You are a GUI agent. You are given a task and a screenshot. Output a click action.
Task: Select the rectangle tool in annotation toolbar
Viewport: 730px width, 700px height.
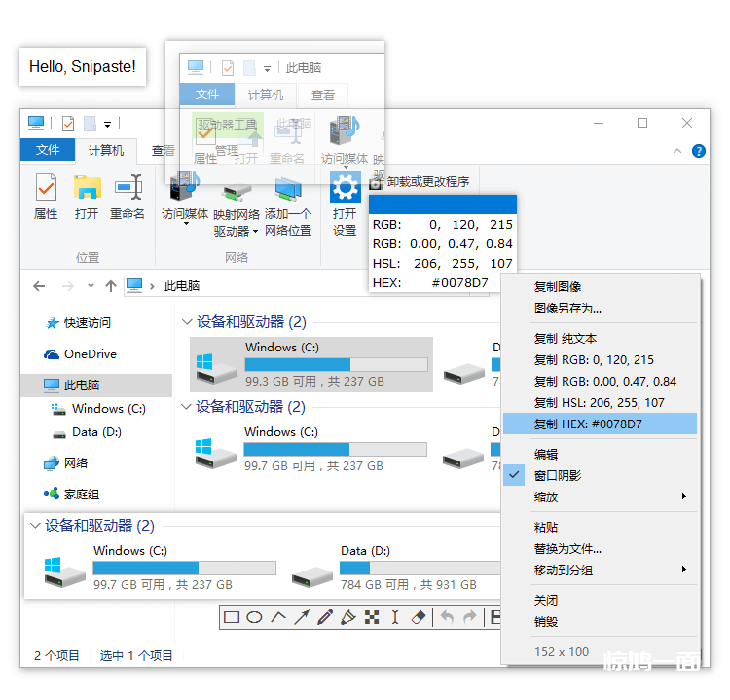(x=232, y=617)
